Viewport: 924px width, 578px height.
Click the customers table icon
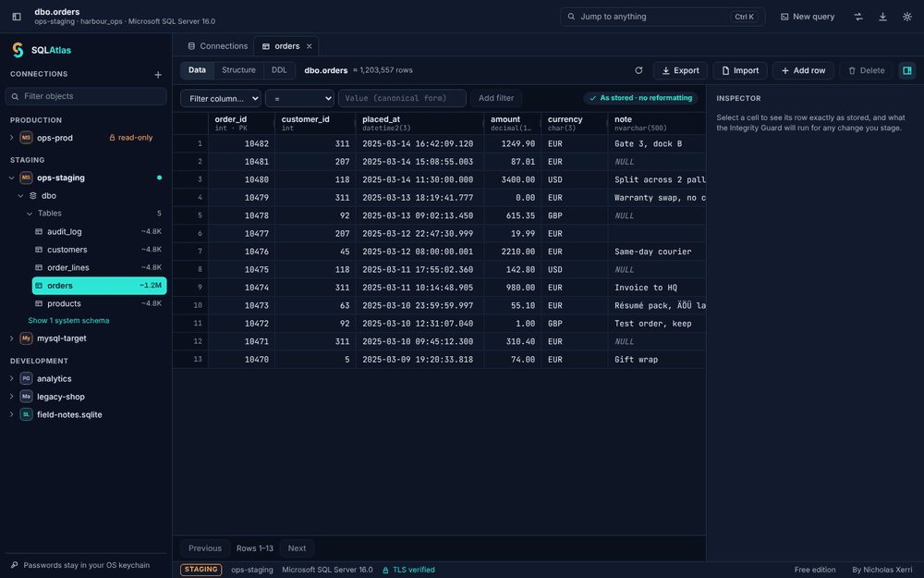click(39, 250)
